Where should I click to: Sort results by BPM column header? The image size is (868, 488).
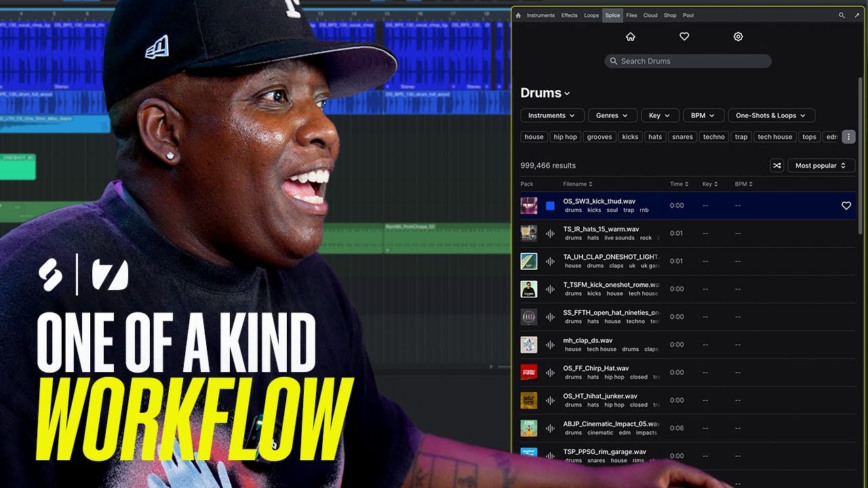click(744, 184)
